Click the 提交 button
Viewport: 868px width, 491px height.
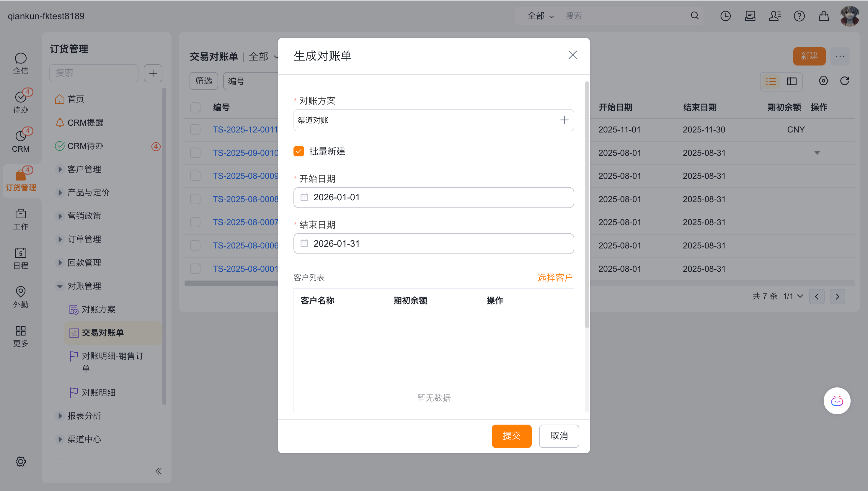pos(511,436)
